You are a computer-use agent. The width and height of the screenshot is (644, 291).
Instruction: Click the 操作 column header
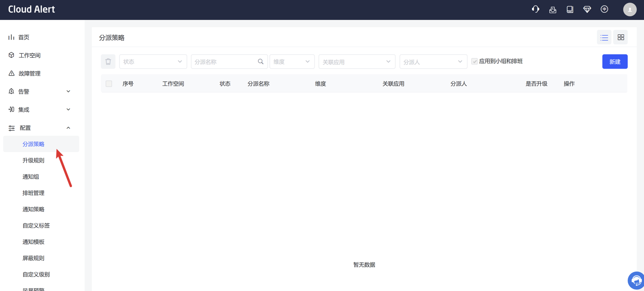point(569,84)
